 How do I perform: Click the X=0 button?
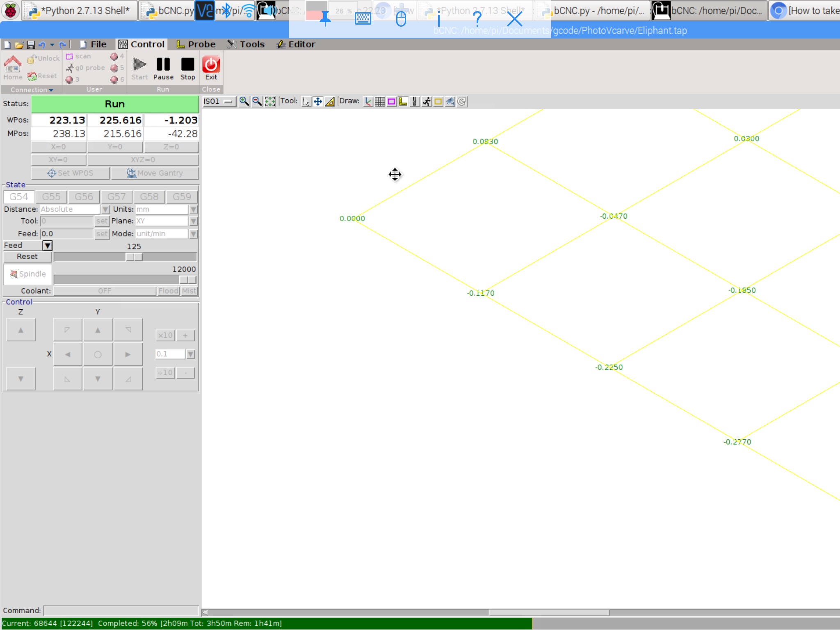[x=58, y=147]
